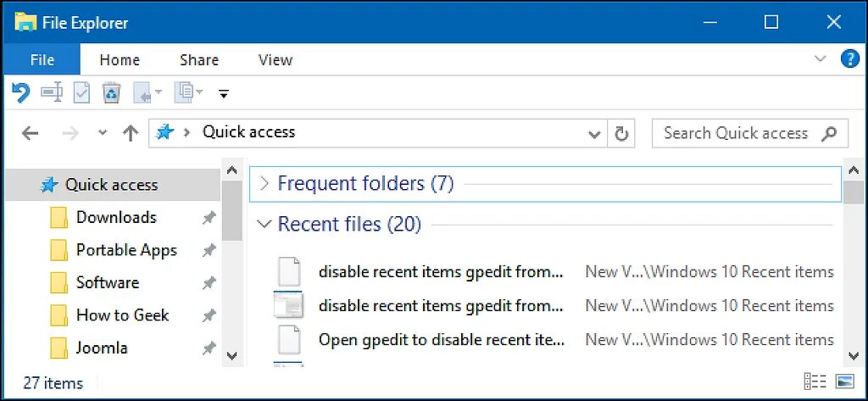
Task: Refresh the Quick access location
Action: pos(621,133)
